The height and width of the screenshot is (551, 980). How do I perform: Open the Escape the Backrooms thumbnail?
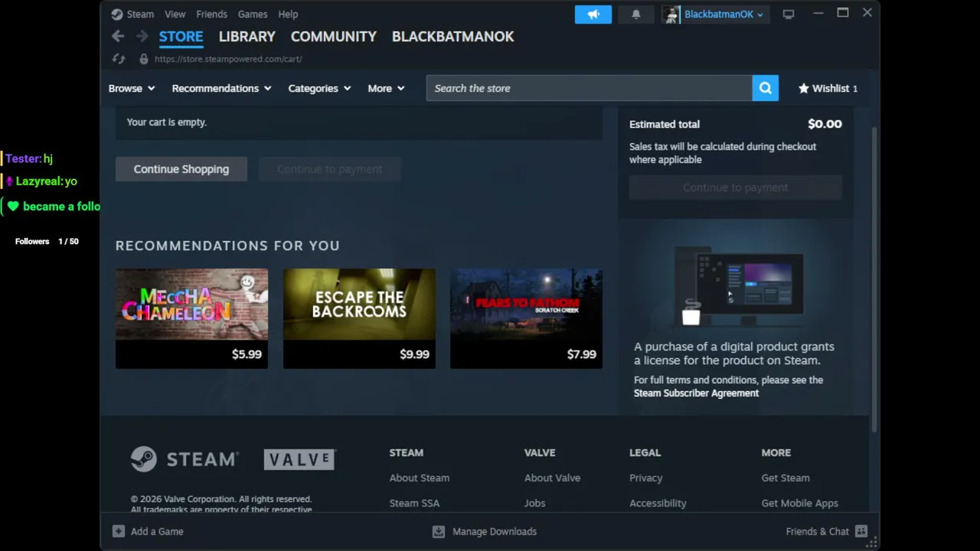(x=359, y=304)
